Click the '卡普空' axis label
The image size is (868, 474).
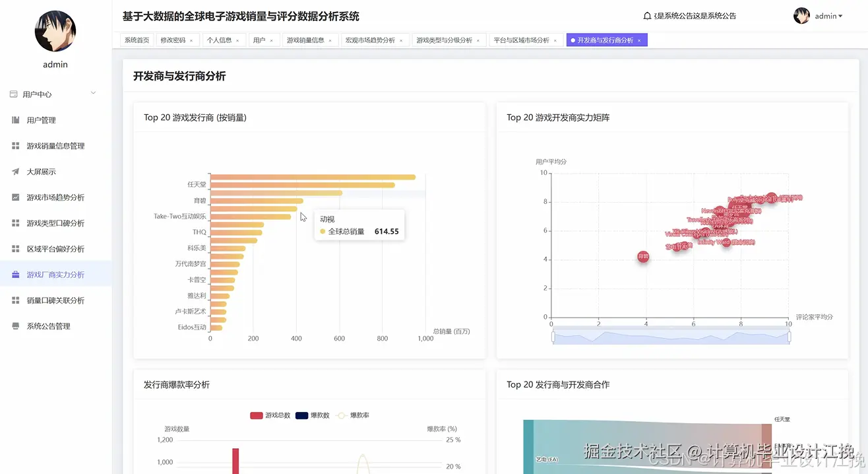(x=197, y=280)
